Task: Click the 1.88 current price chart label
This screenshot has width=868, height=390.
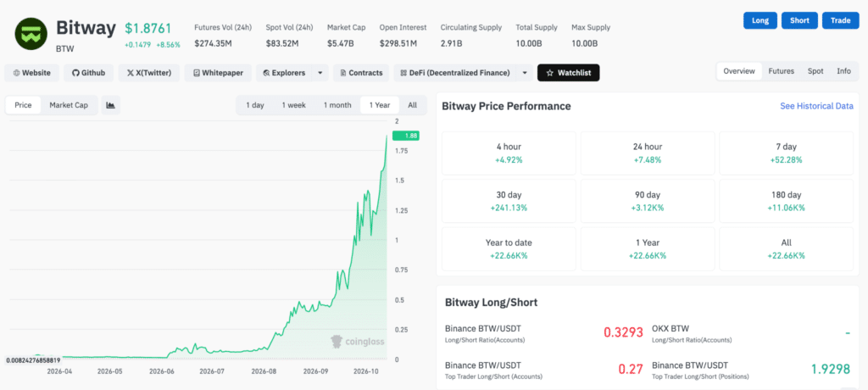Action: tap(405, 136)
